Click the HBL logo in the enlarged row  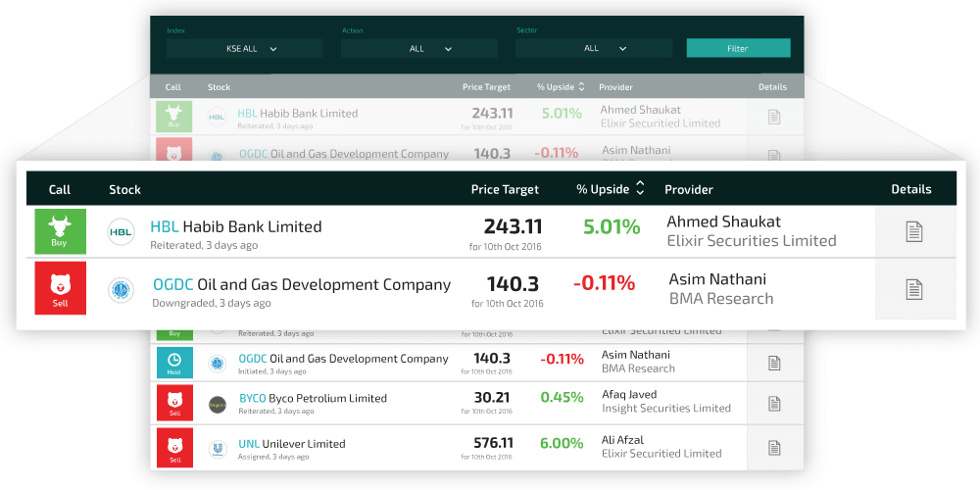pyautogui.click(x=122, y=232)
